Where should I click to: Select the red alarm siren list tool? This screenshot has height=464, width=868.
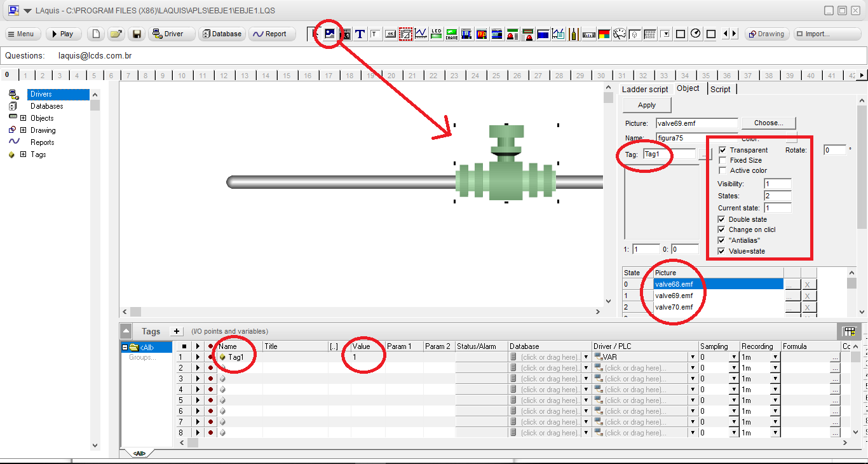[512, 34]
